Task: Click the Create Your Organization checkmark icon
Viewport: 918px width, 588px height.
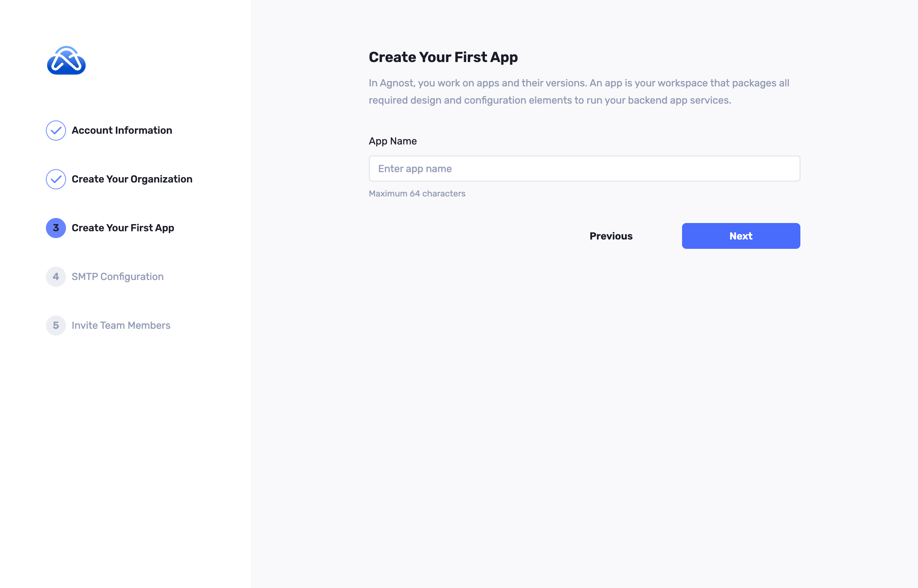Action: tap(56, 179)
